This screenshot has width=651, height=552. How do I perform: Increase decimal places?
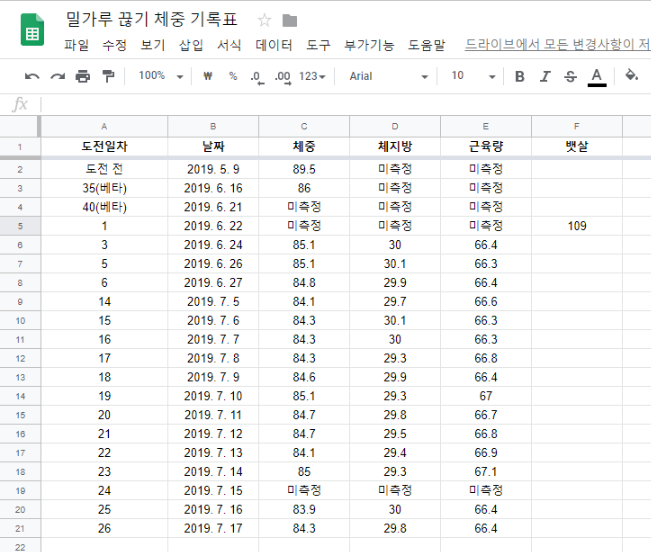click(283, 77)
